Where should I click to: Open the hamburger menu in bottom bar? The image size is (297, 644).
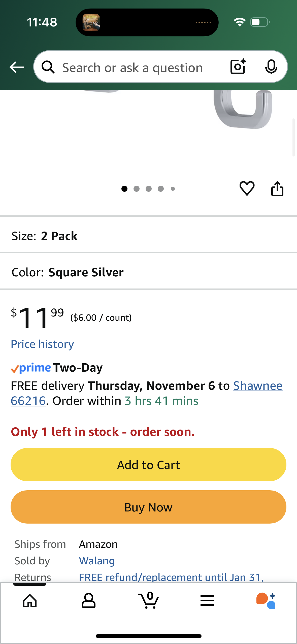207,601
